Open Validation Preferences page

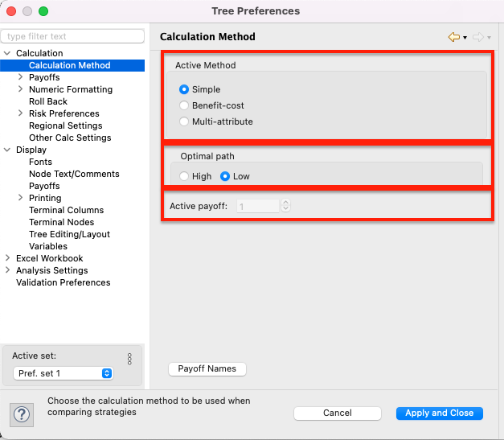point(64,282)
